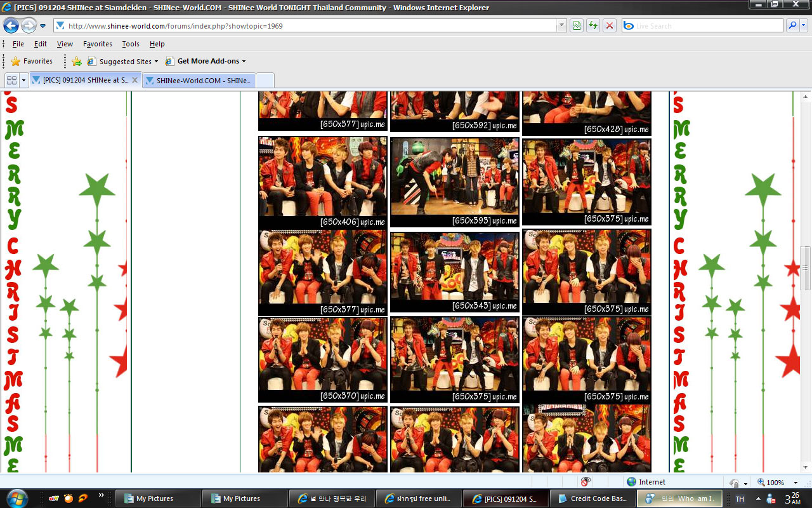
Task: Open Suggested Sites dropdown
Action: [123, 62]
